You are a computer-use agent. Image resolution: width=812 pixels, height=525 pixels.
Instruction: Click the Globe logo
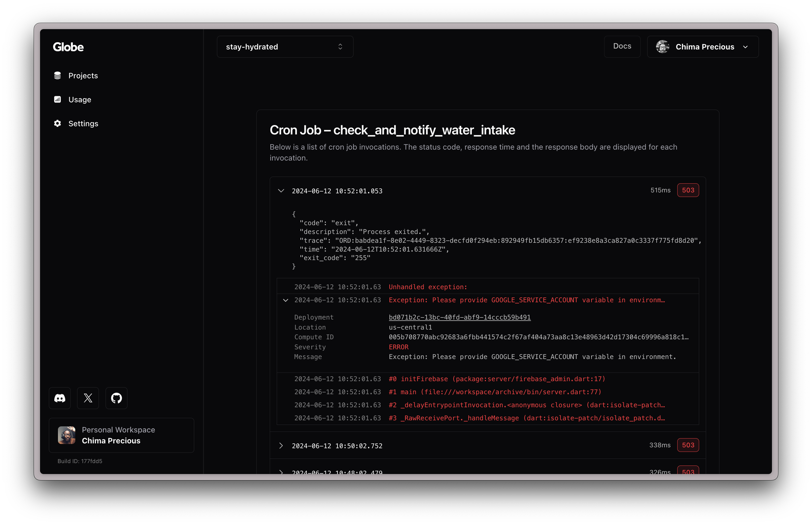[x=68, y=47]
